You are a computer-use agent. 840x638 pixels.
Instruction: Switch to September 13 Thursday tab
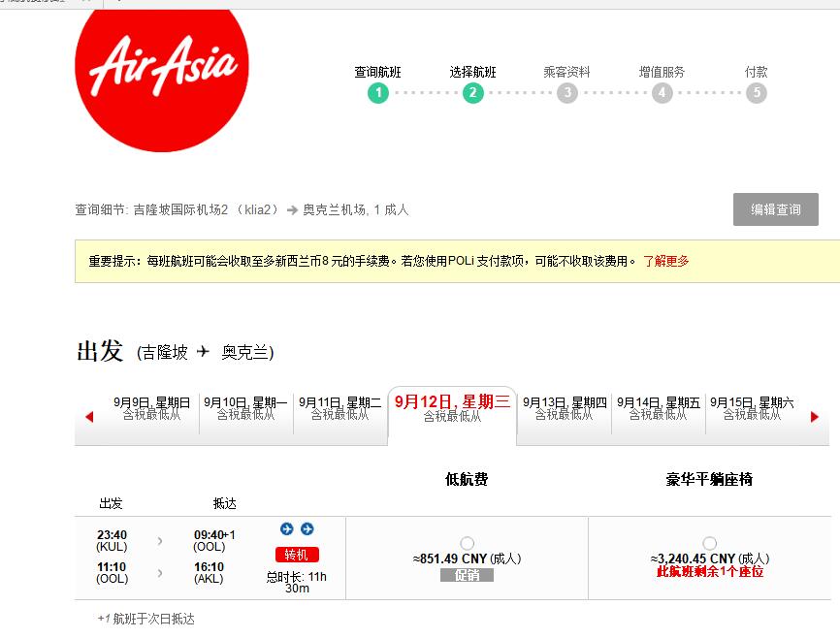[x=565, y=408]
